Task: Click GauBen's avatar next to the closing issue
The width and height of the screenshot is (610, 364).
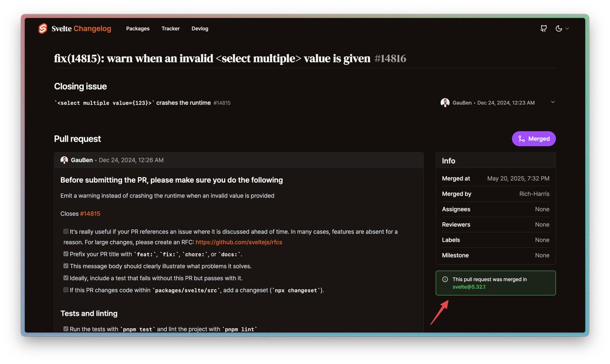Action: tap(445, 102)
